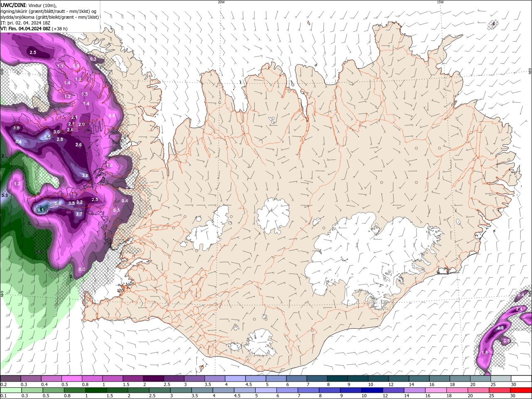Click the dark green rain swatch between 1 and 1.5
532x399 pixels.
96,390
